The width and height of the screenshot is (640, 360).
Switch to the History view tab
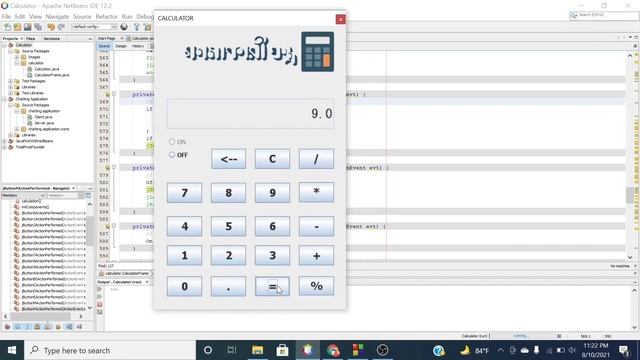138,46
